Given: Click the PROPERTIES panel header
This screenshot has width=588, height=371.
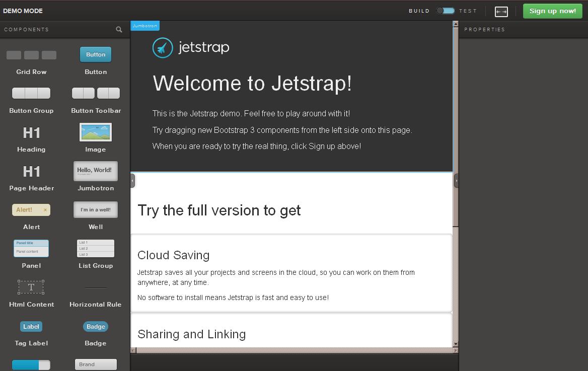Looking at the screenshot, I should [484, 29].
